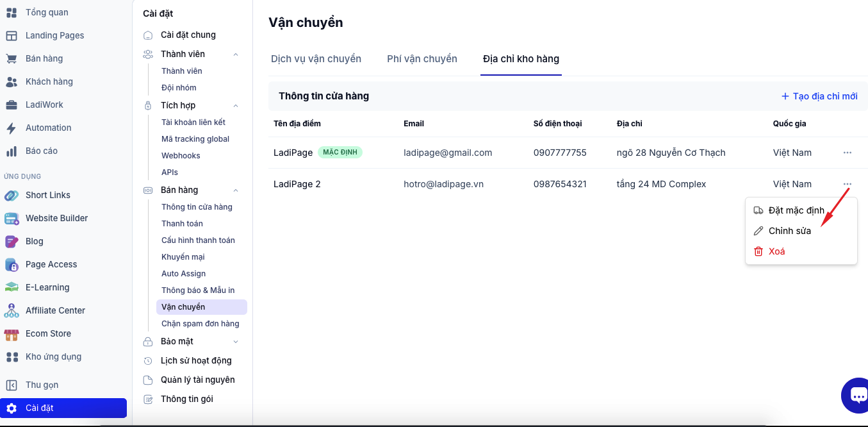Open Webhooks settings item

tap(181, 155)
